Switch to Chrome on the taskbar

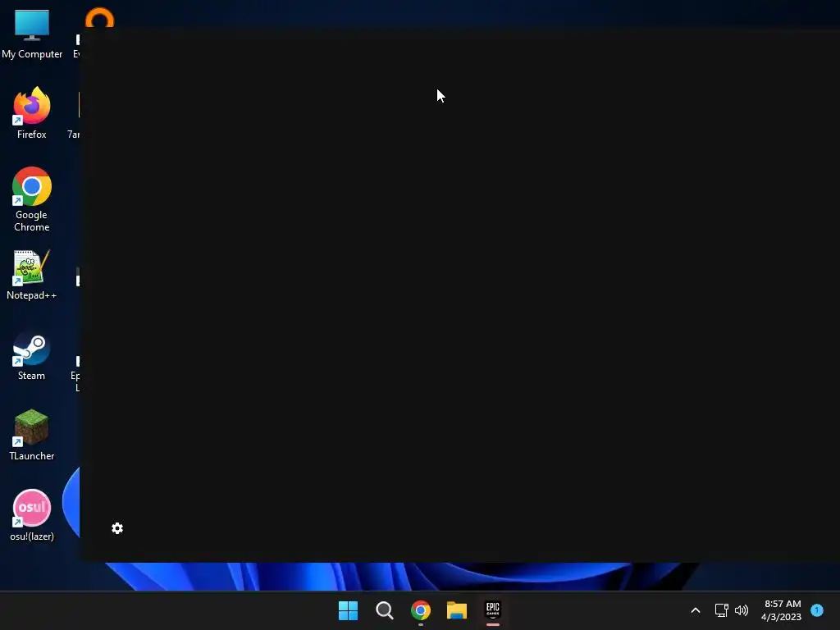coord(421,610)
